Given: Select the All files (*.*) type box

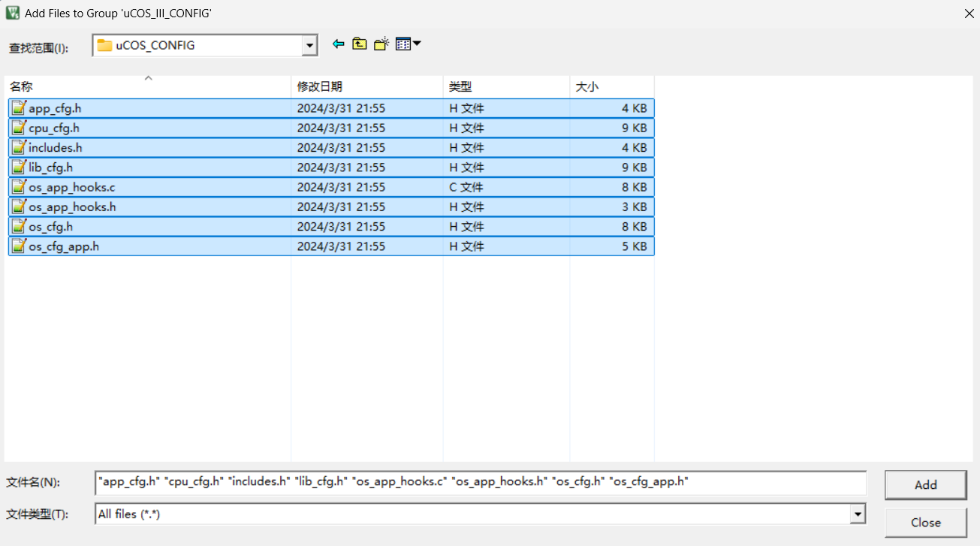Looking at the screenshot, I should tap(481, 514).
